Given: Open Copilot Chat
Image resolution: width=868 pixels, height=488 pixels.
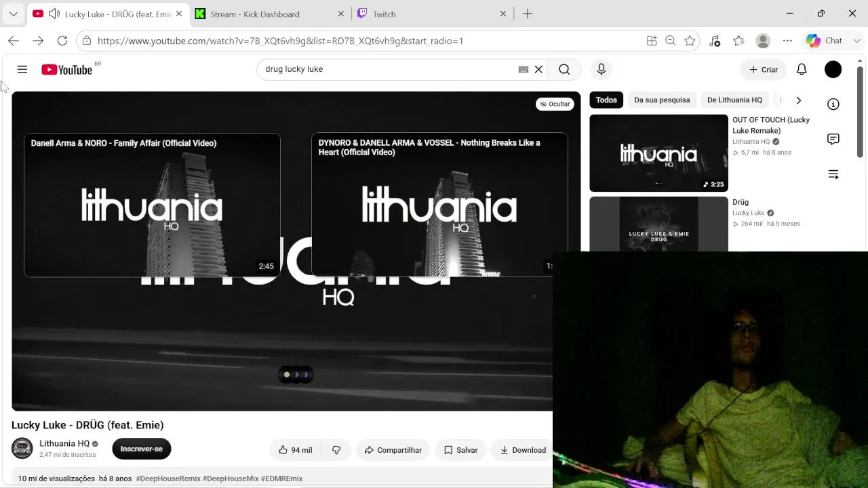Looking at the screenshot, I should point(826,41).
